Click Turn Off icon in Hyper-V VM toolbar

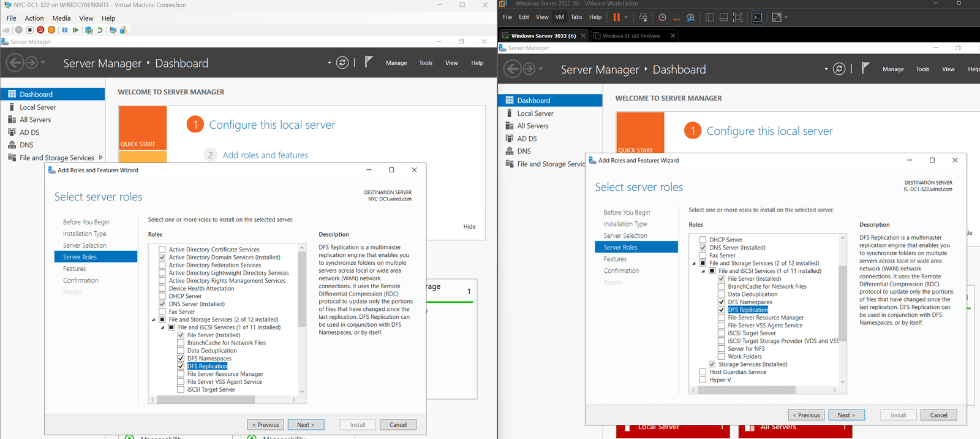point(29,29)
